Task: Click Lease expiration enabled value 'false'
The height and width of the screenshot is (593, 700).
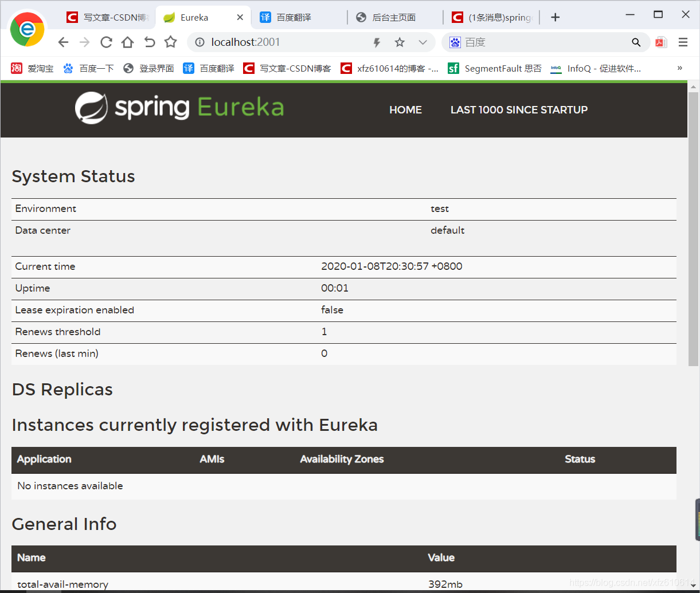Action: tap(332, 310)
